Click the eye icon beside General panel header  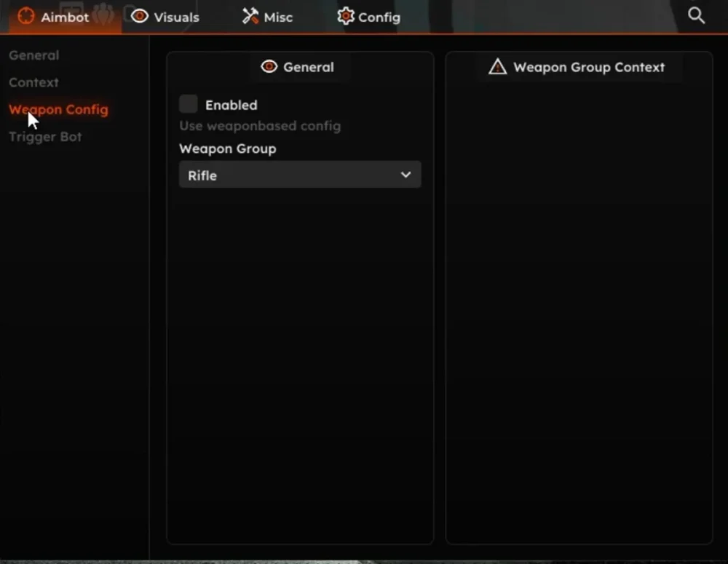point(269,67)
